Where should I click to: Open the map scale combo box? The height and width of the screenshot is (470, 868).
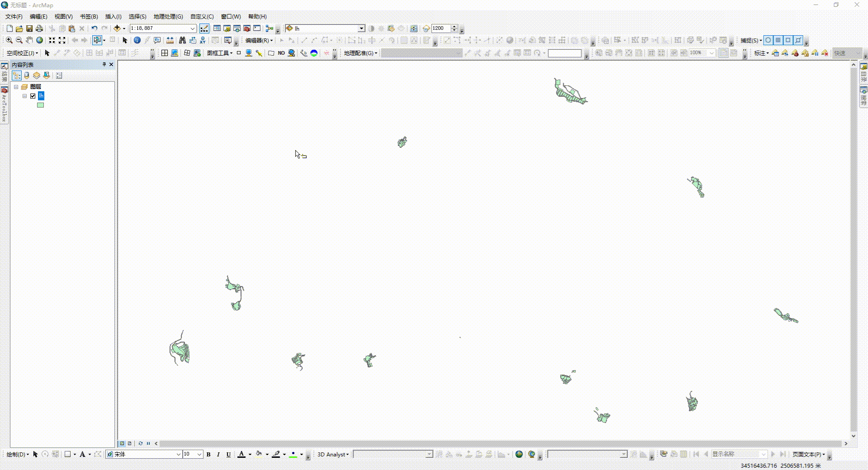click(193, 28)
